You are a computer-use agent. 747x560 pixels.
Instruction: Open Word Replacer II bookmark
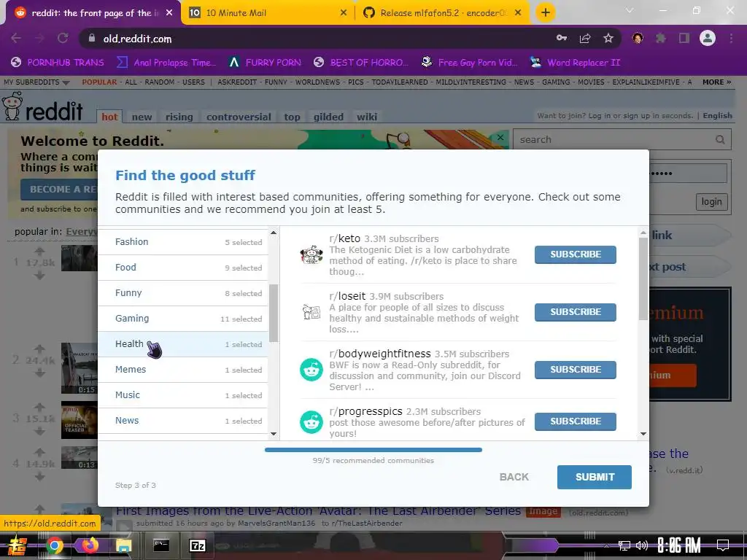coord(576,63)
